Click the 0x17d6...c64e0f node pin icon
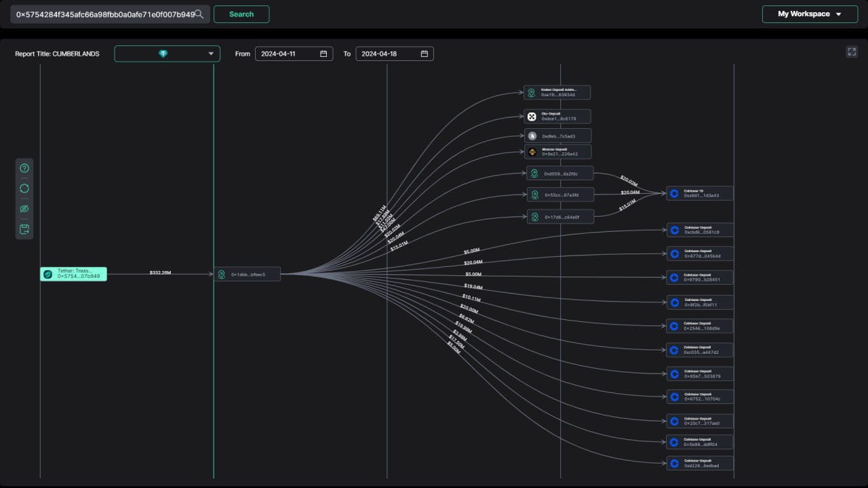Image resolution: width=868 pixels, height=488 pixels. 535,217
